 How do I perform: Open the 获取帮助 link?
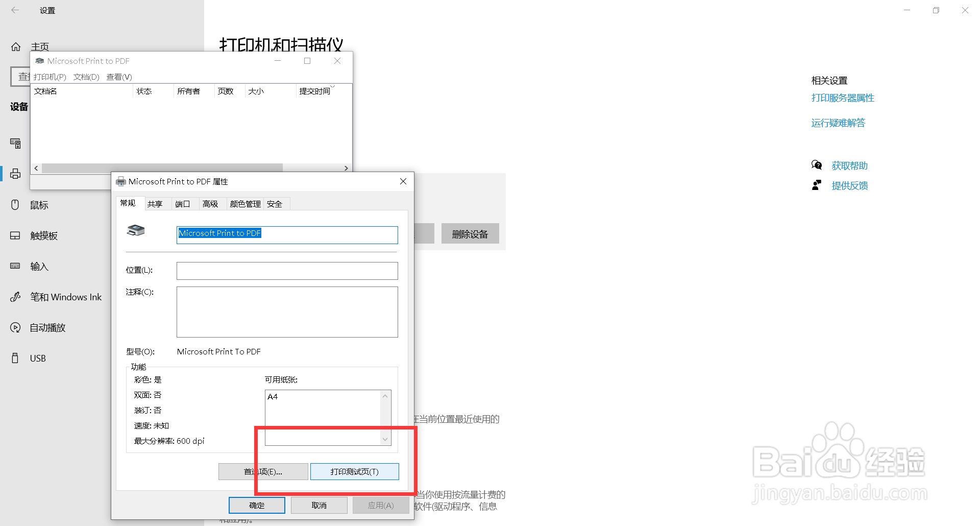pos(849,165)
